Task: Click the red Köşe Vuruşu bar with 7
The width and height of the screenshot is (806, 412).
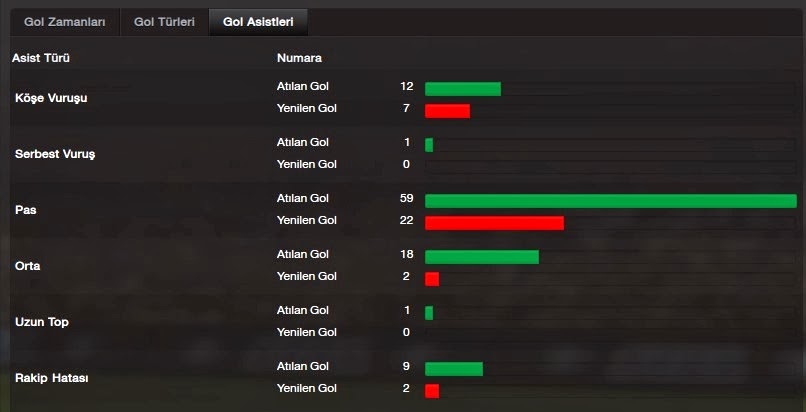Action: [447, 111]
